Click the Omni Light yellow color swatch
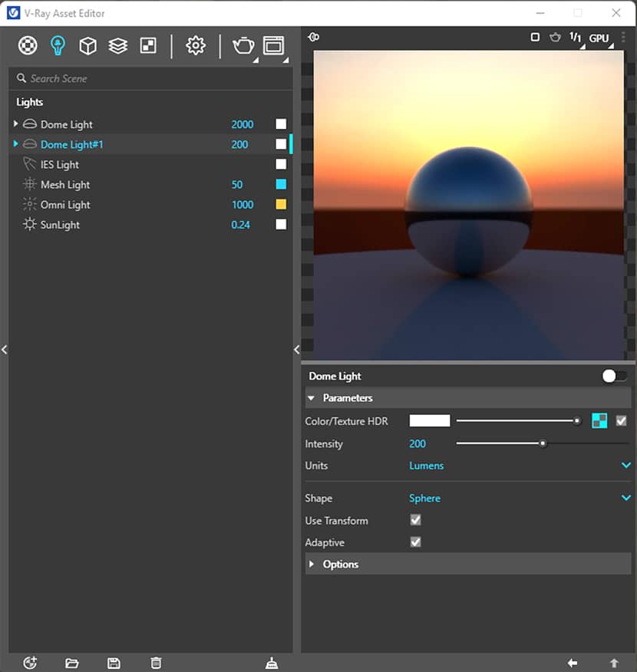 coord(281,204)
